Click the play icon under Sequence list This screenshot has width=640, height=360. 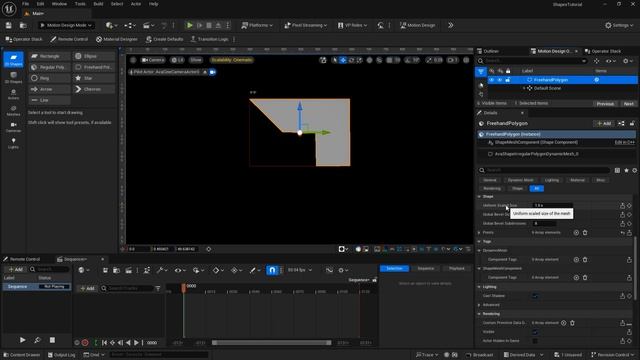[x=22, y=340]
